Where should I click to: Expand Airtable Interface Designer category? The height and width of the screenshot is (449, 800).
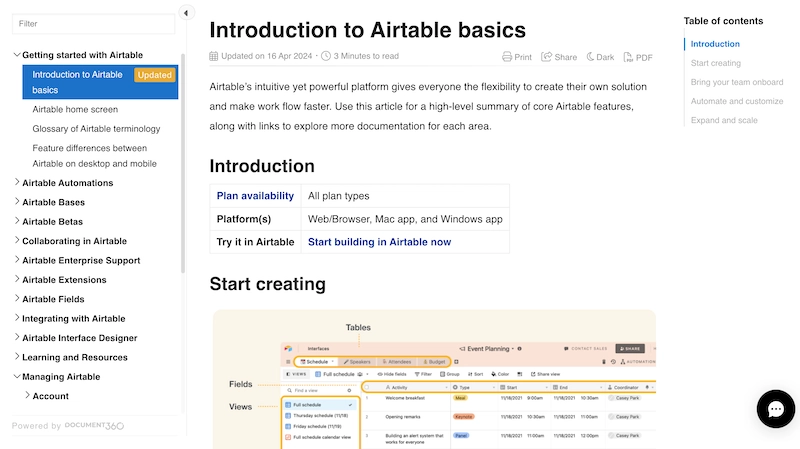tap(17, 337)
